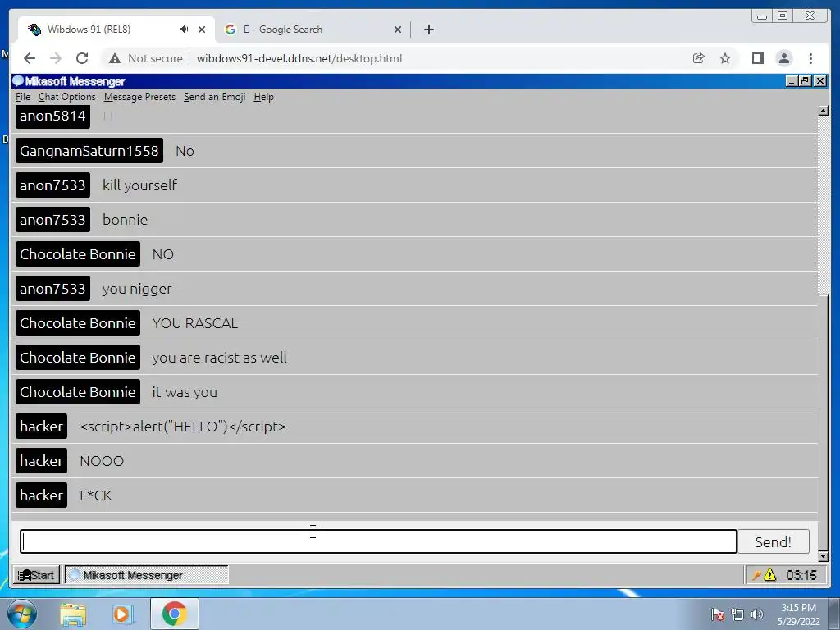
Task: Click the Windows 7 Start orb
Action: 21,614
